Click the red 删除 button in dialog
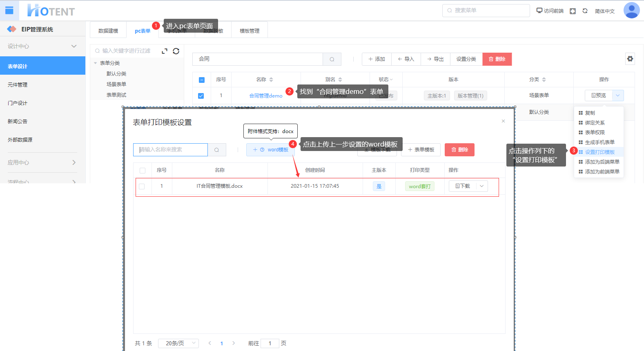This screenshot has width=644, height=351. point(459,150)
